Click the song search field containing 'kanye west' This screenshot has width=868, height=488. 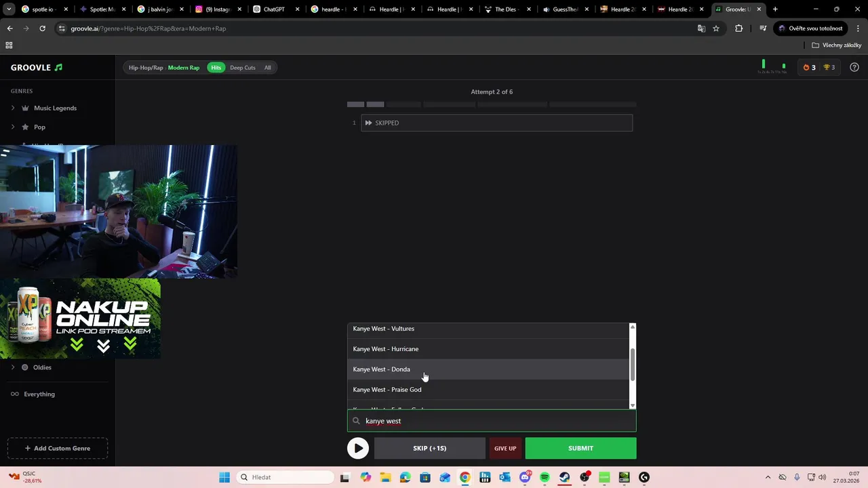click(x=492, y=421)
